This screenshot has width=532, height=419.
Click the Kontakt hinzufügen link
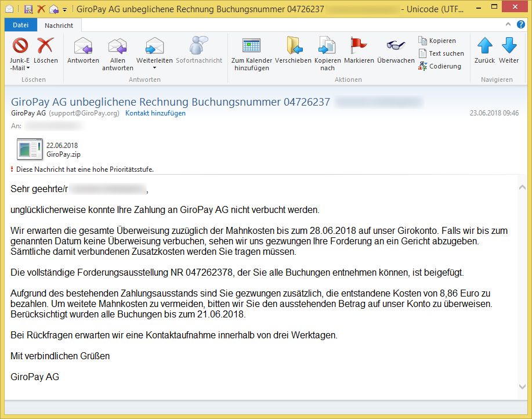(x=155, y=113)
